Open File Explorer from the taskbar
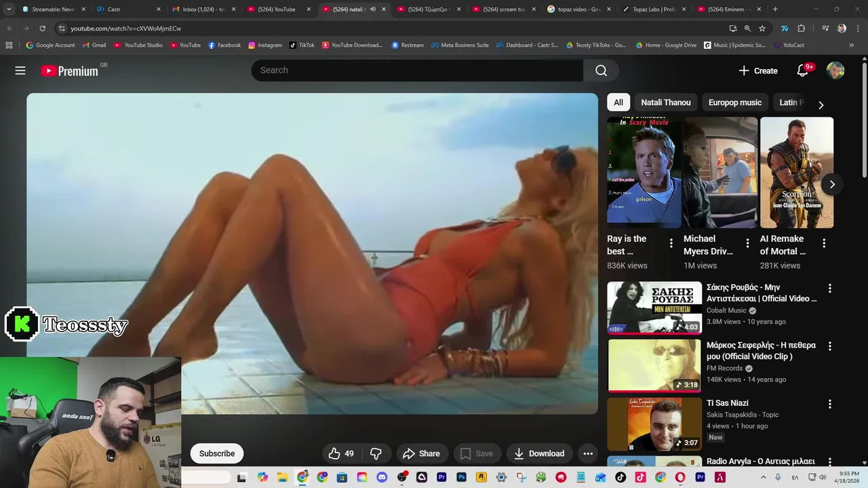This screenshot has height=488, width=868. (x=282, y=477)
